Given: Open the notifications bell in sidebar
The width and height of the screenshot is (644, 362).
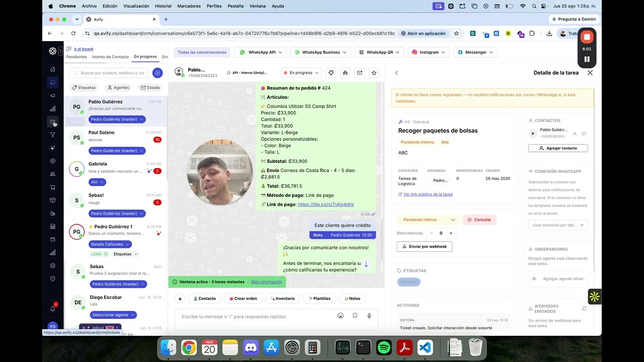Looking at the screenshot, I should [x=53, y=308].
